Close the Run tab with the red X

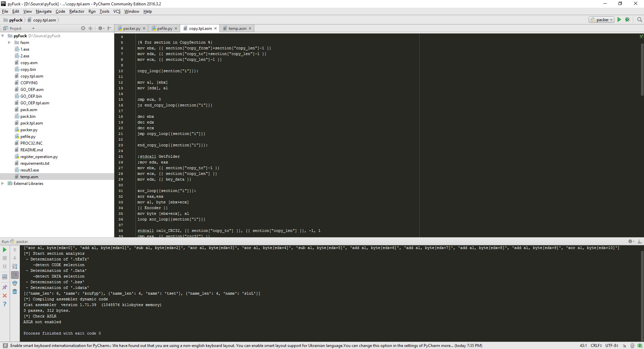[x=5, y=296]
